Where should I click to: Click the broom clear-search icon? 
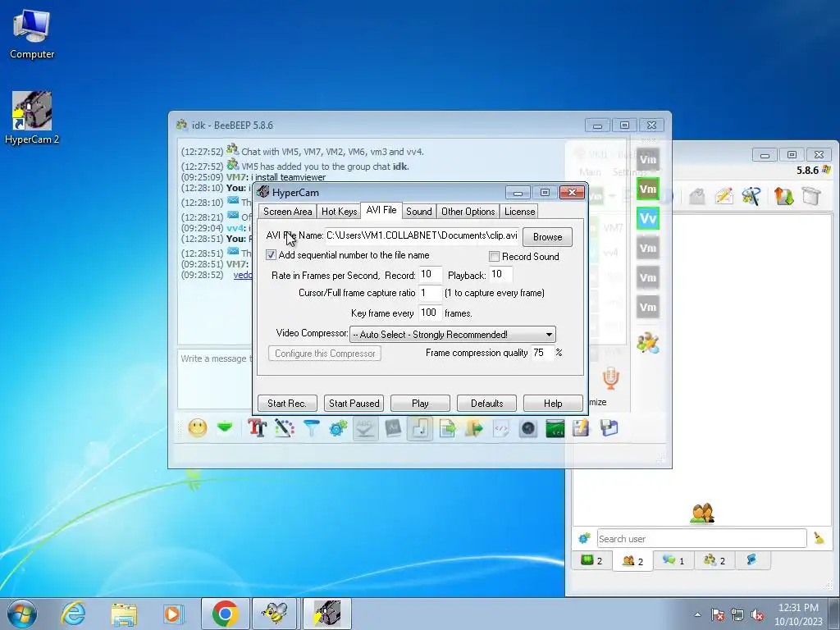(x=819, y=538)
